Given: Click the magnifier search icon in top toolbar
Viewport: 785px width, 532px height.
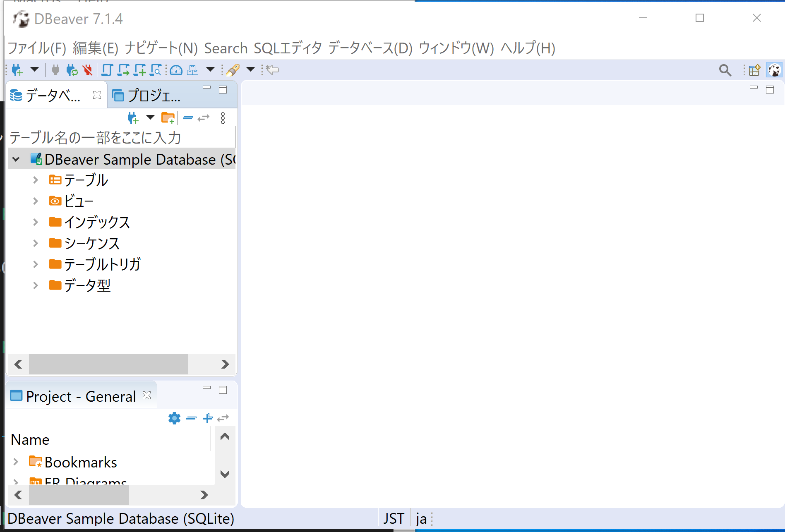Looking at the screenshot, I should click(x=725, y=70).
